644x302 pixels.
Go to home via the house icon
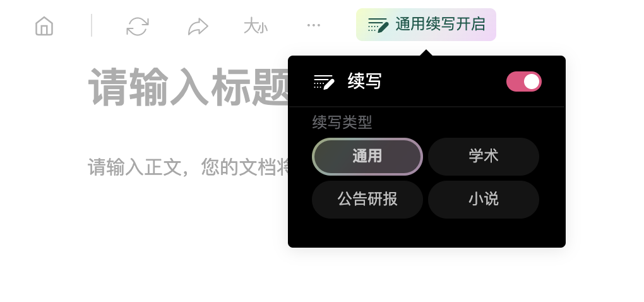[x=44, y=26]
